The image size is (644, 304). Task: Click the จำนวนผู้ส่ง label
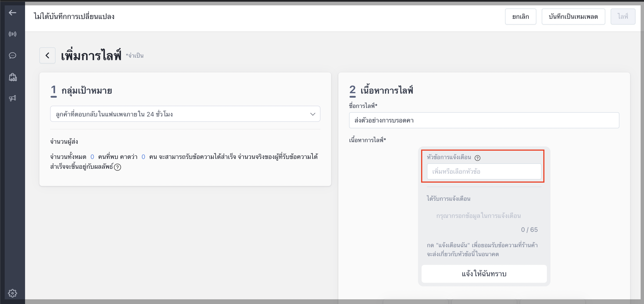coord(64,142)
